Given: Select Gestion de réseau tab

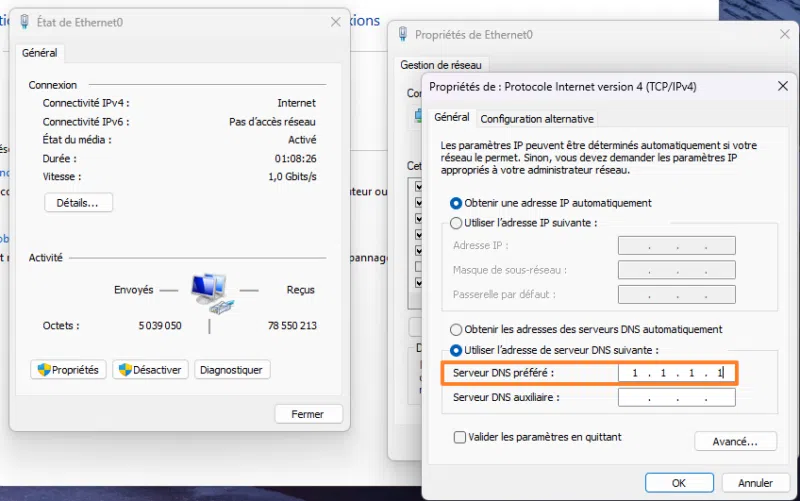Looking at the screenshot, I should (x=441, y=65).
